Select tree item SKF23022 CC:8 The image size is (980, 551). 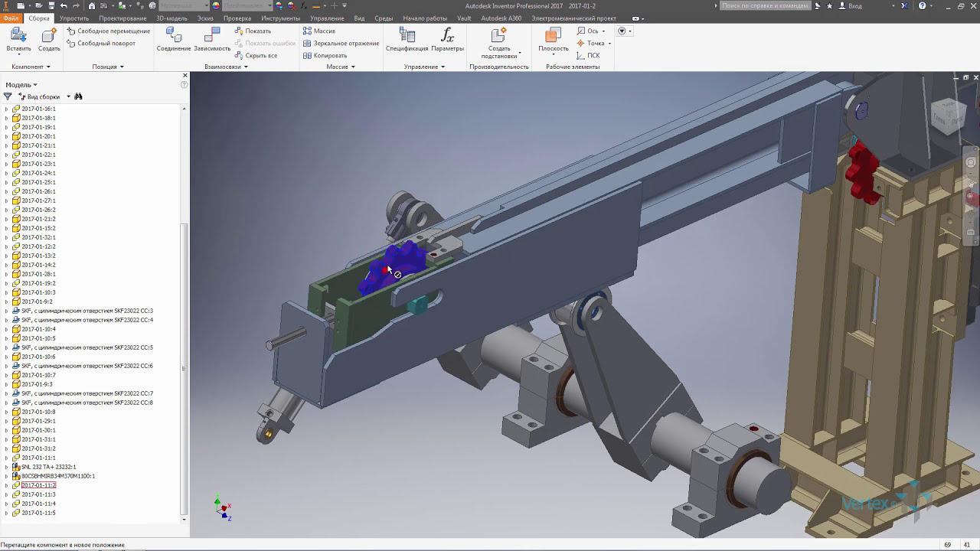click(87, 403)
